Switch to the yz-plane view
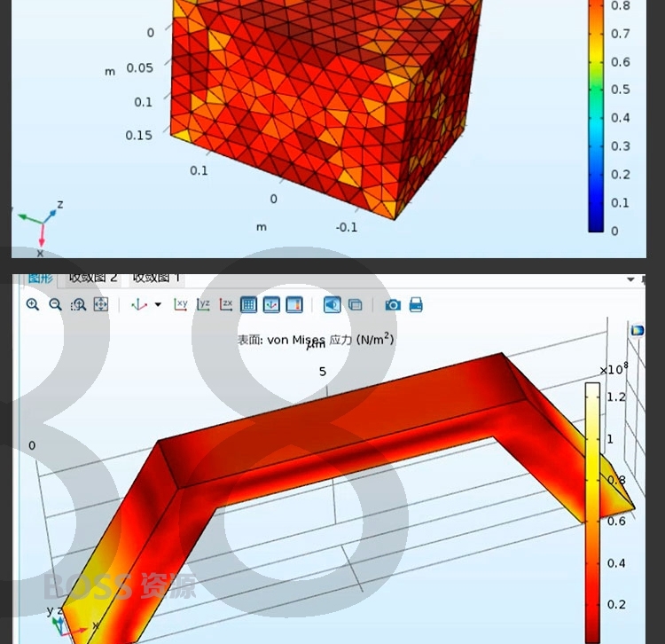The width and height of the screenshot is (665, 644). (x=204, y=304)
